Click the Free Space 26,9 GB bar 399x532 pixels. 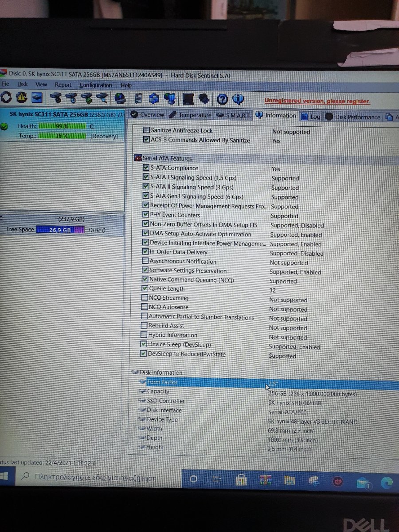pos(60,230)
